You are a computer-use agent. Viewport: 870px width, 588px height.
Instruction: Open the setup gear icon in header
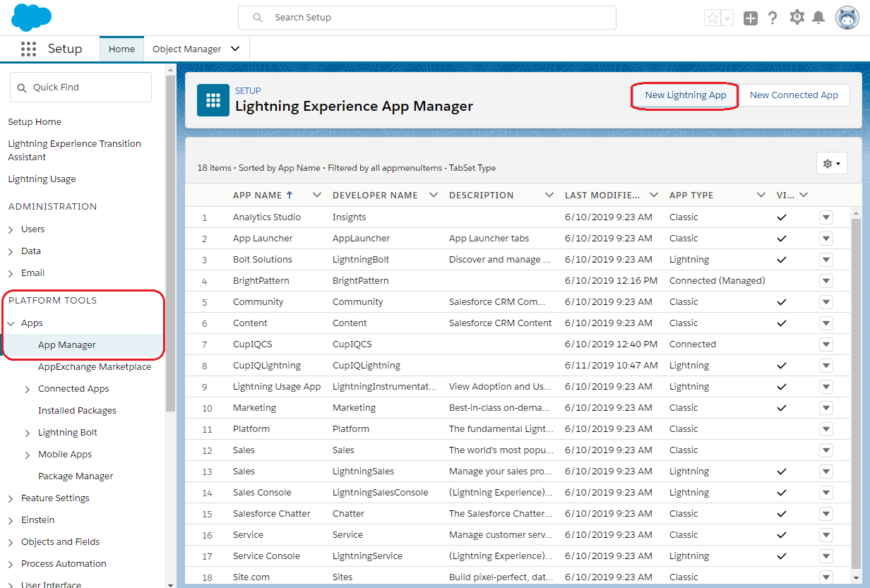797,18
